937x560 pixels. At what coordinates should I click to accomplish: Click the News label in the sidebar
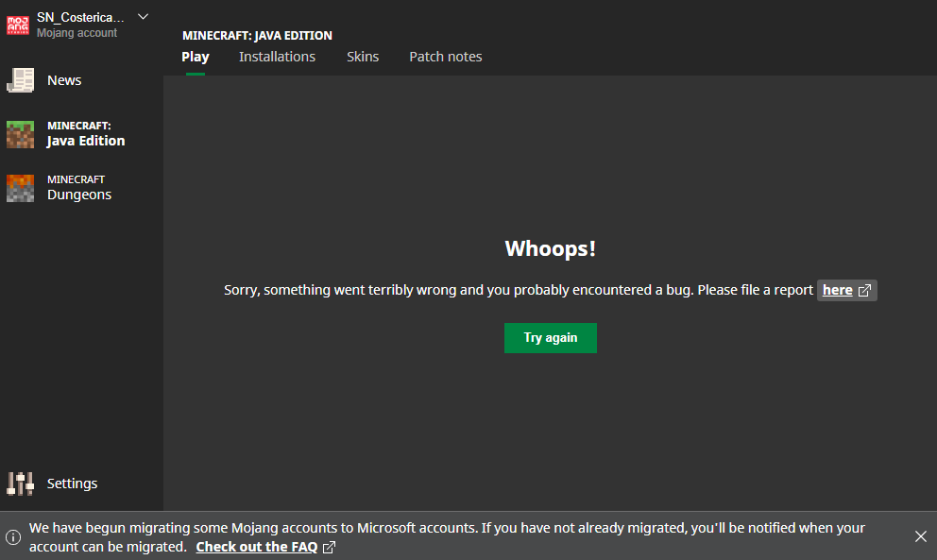pos(64,80)
